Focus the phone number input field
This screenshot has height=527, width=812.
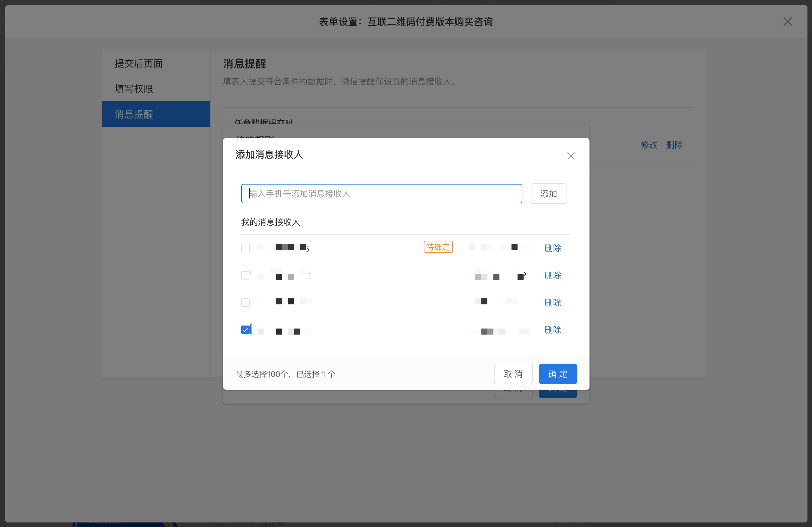[x=382, y=194]
